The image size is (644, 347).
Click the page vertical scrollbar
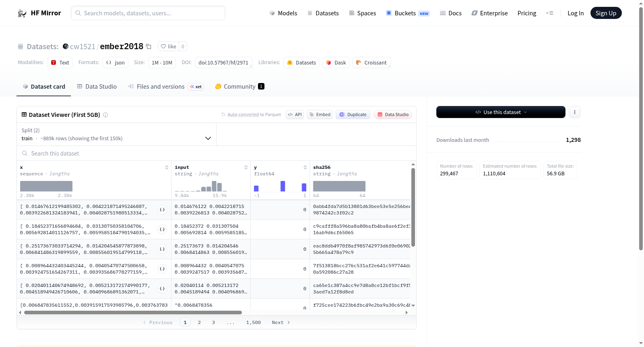click(641, 129)
